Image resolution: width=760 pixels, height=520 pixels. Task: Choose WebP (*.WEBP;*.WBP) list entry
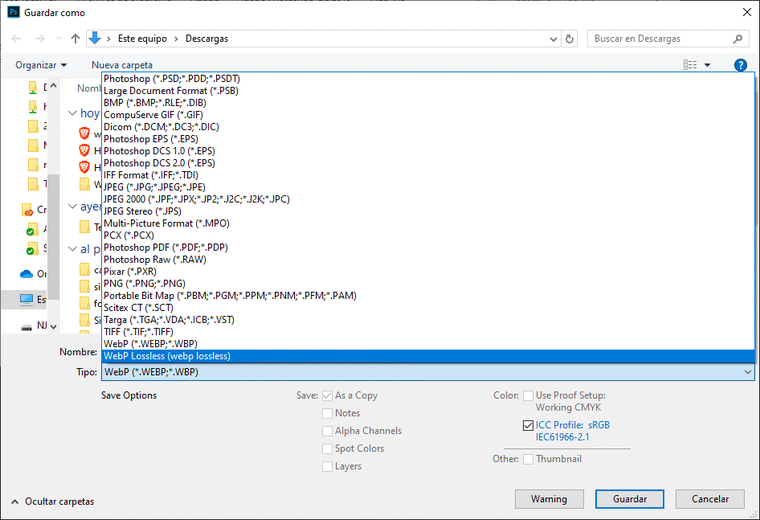click(x=428, y=344)
